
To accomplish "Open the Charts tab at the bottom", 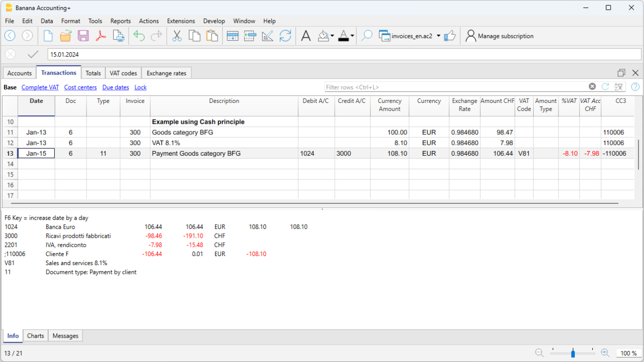I will (x=36, y=336).
